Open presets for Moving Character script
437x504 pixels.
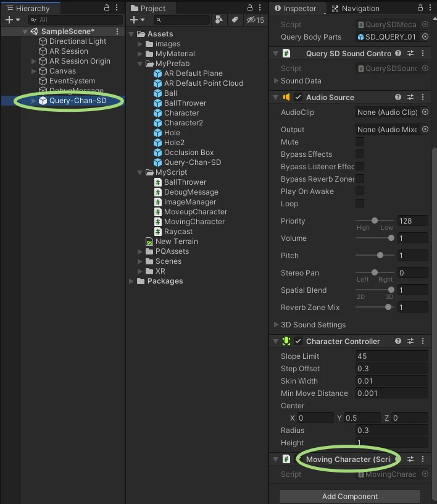click(410, 459)
